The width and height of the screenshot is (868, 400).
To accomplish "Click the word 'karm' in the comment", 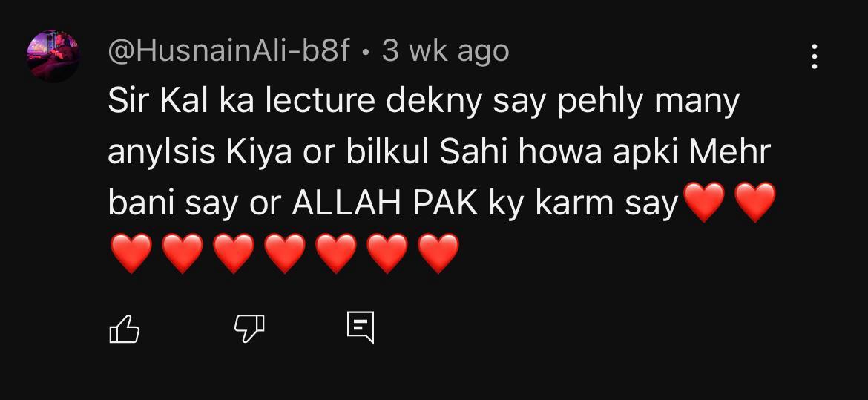I will pyautogui.click(x=575, y=204).
